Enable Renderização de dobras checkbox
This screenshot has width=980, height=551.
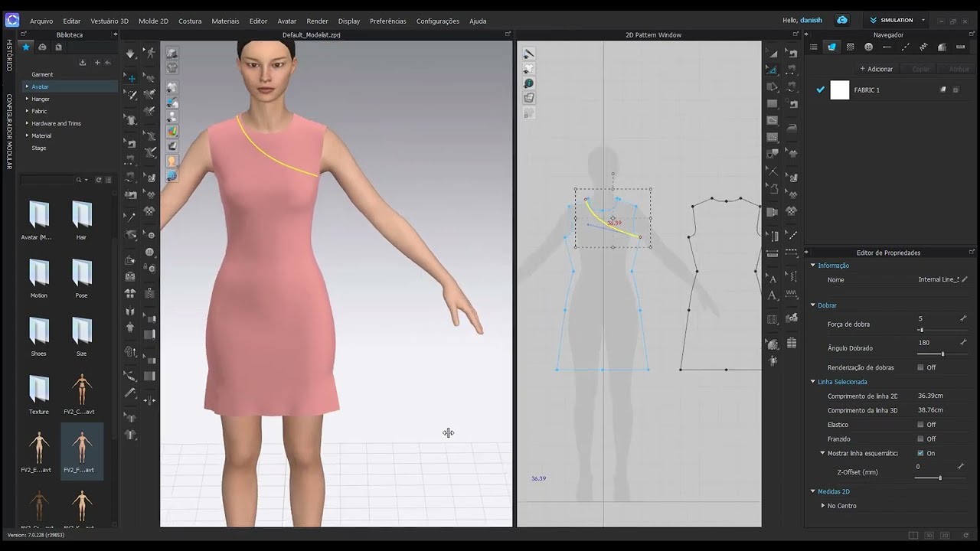pos(920,367)
